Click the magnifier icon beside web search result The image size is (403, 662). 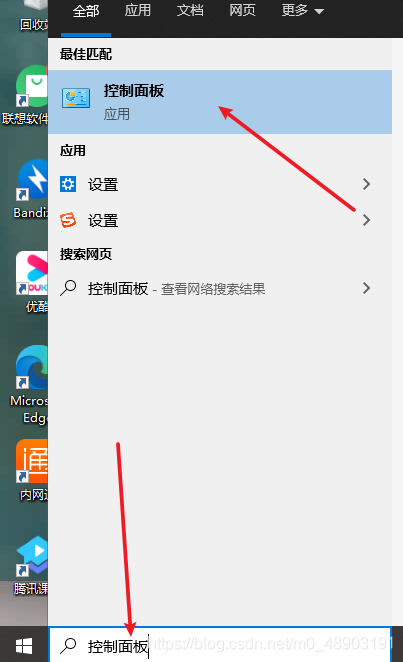coord(68,288)
